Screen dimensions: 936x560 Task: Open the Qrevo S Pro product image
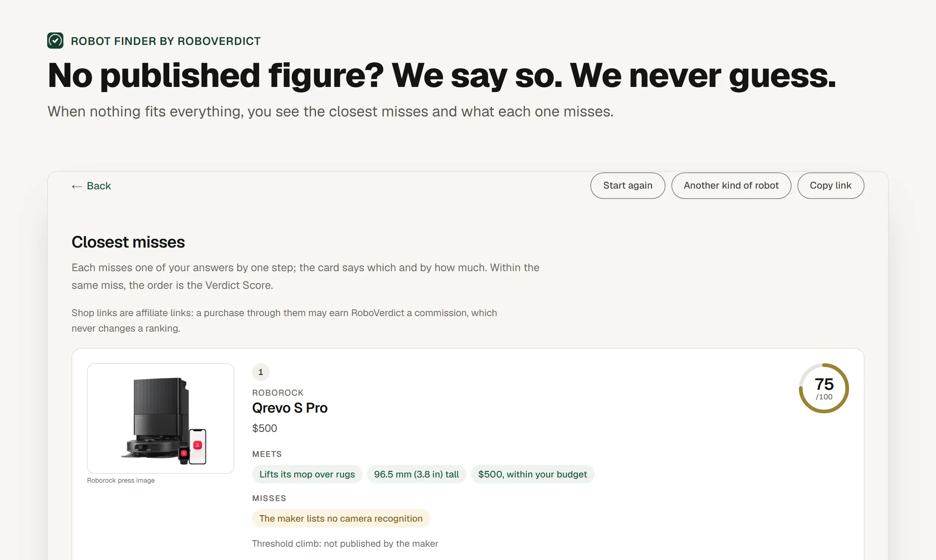click(160, 418)
